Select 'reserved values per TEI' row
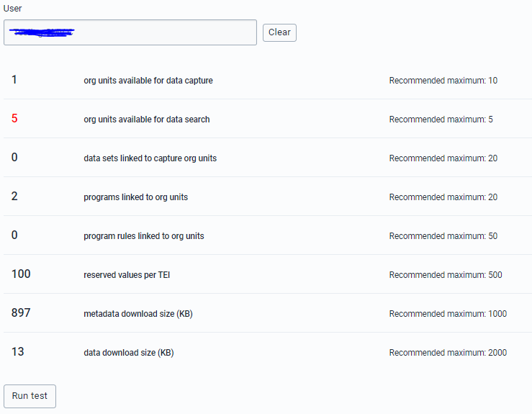This screenshot has width=532, height=414. click(x=268, y=274)
